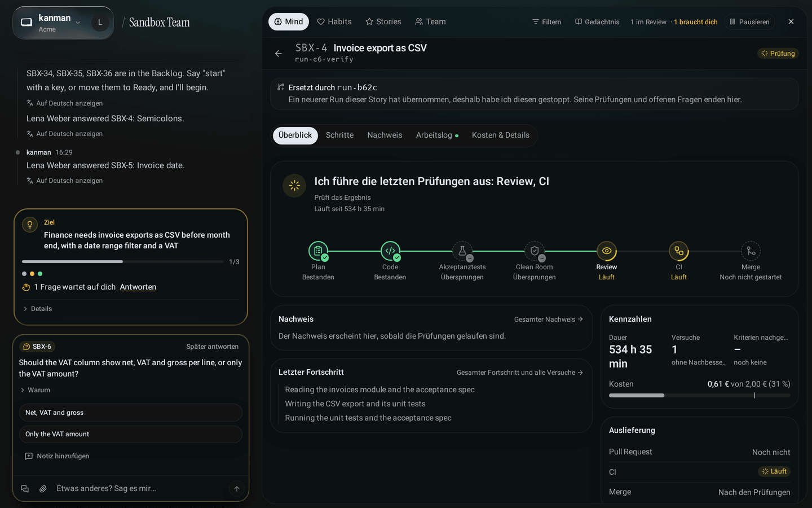Click the Antworten link

point(138,287)
